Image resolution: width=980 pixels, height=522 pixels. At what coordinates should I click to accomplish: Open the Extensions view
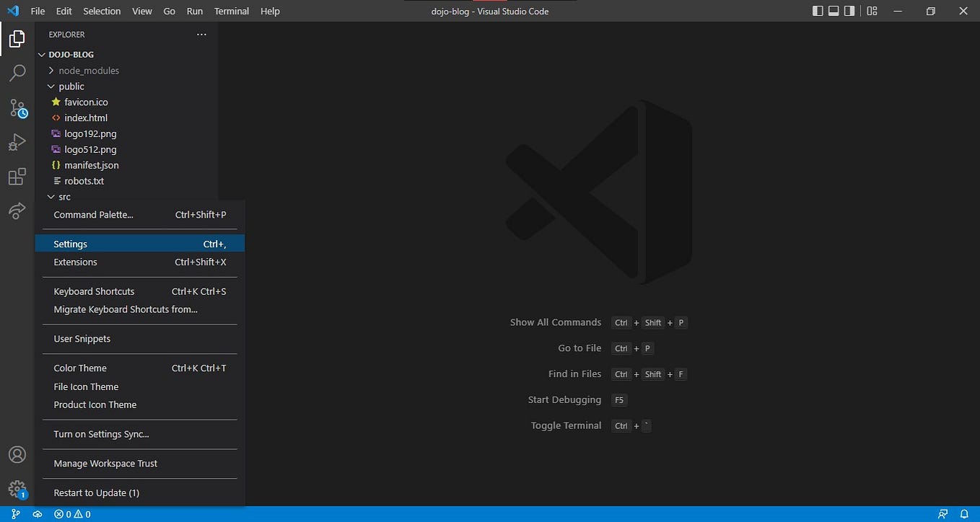[17, 177]
